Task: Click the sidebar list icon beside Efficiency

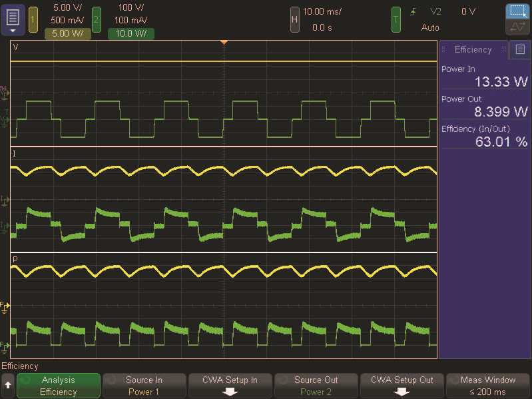Action: pos(520,49)
